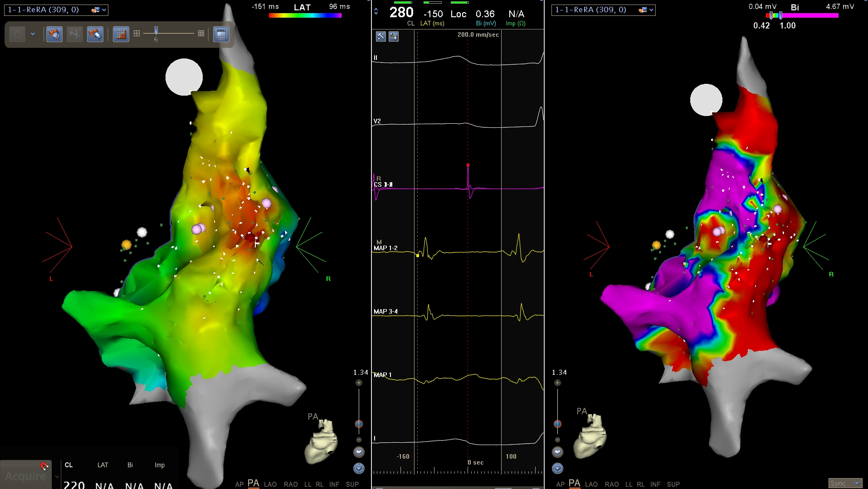
Task: Click the heart view button on right map
Action: tap(557, 452)
